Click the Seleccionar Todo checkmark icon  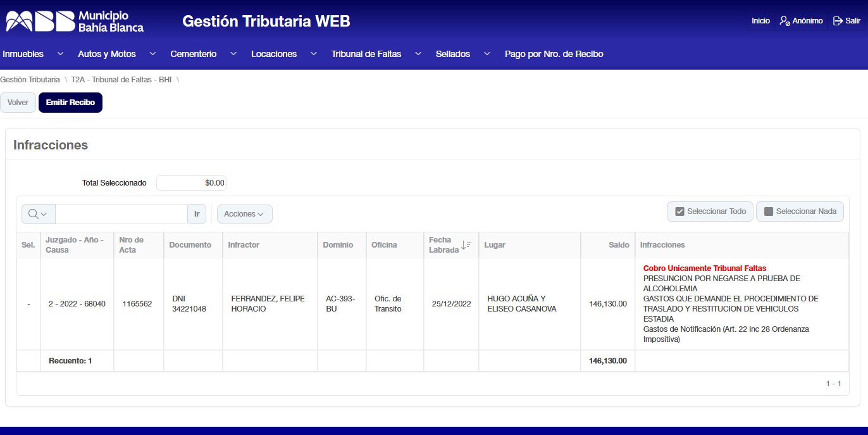tap(680, 211)
